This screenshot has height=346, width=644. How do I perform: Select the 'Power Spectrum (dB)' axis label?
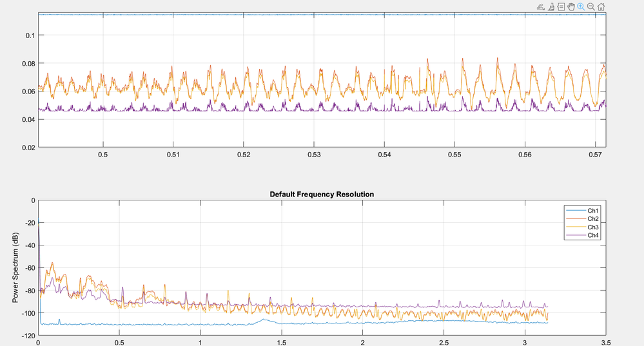pyautogui.click(x=15, y=267)
